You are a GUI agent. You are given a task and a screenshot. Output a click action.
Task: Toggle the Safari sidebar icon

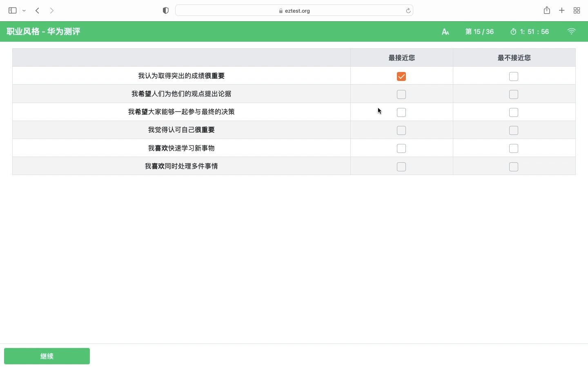click(12, 11)
